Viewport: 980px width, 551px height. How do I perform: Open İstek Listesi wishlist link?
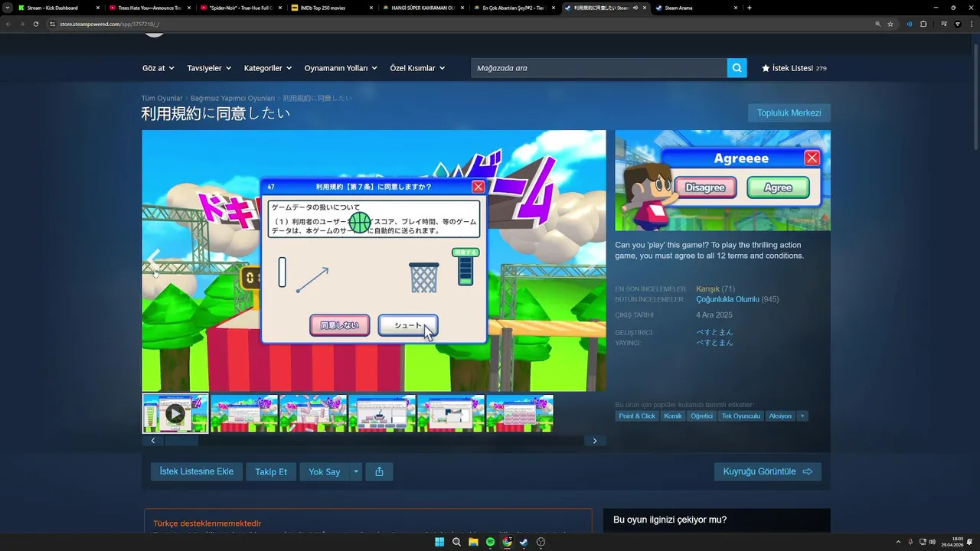click(x=794, y=68)
